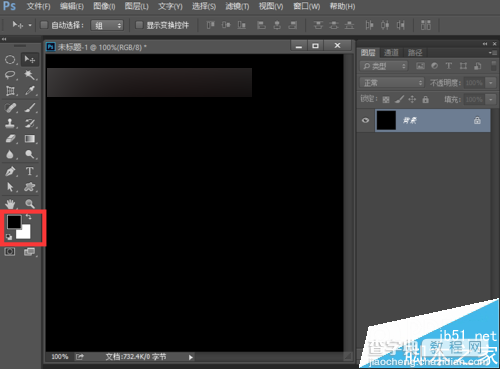The image size is (500, 369).
Task: Hide the 背景 layer with eye icon
Action: pyautogui.click(x=366, y=120)
